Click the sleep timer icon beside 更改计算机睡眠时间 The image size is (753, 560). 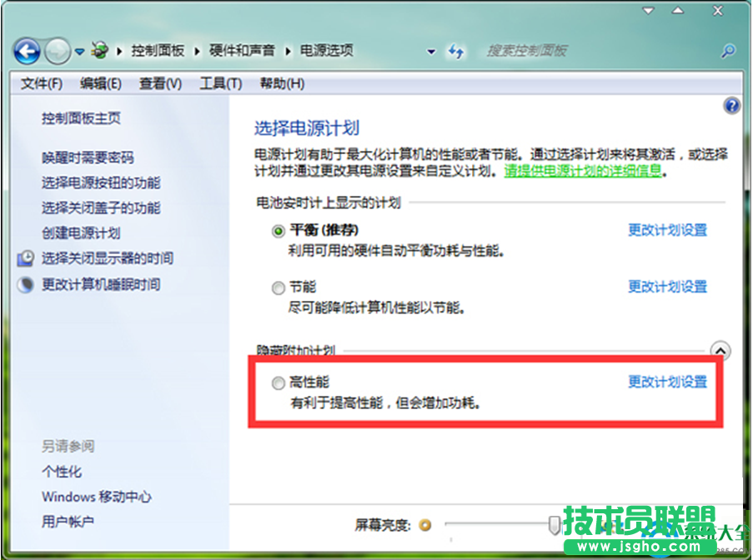(24, 283)
